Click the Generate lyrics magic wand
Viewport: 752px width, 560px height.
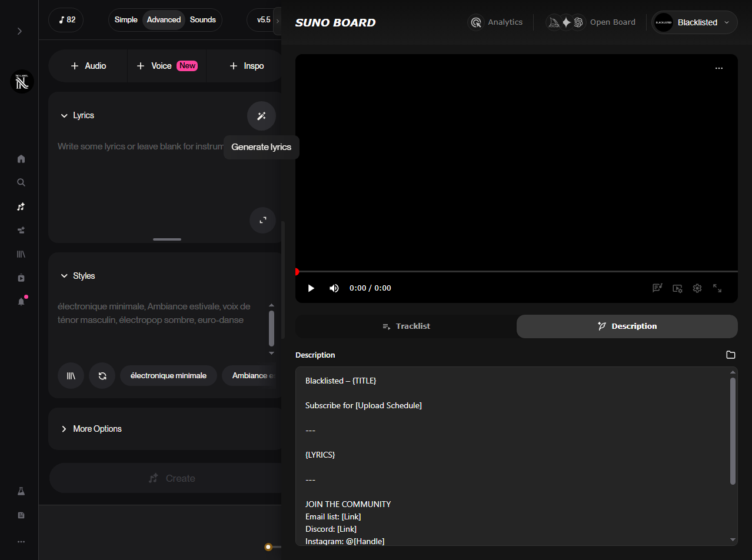261,116
